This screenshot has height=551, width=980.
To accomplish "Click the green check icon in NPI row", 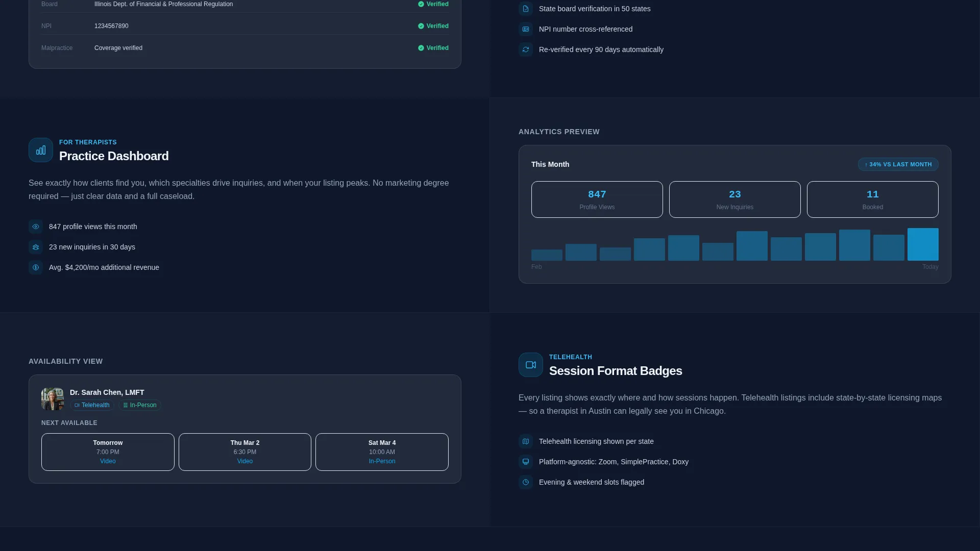I will point(421,26).
